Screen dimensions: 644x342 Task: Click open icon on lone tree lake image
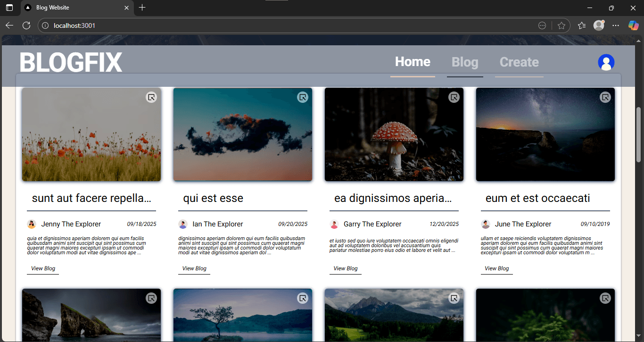302,298
